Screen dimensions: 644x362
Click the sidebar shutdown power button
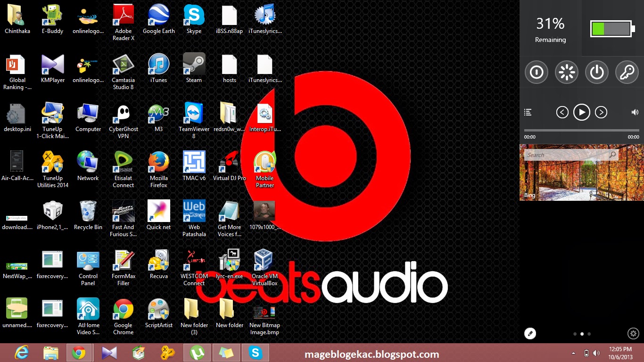point(597,73)
